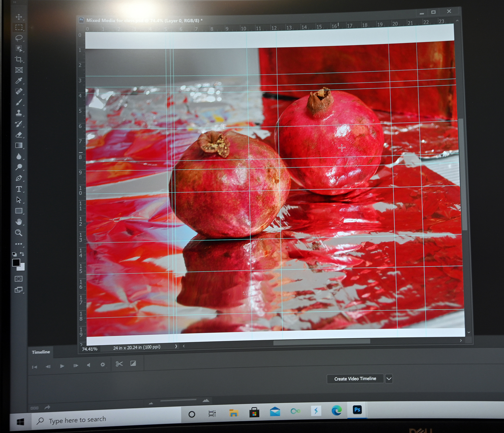Open File Explorer from the taskbar
This screenshot has height=433, width=504.
click(234, 413)
